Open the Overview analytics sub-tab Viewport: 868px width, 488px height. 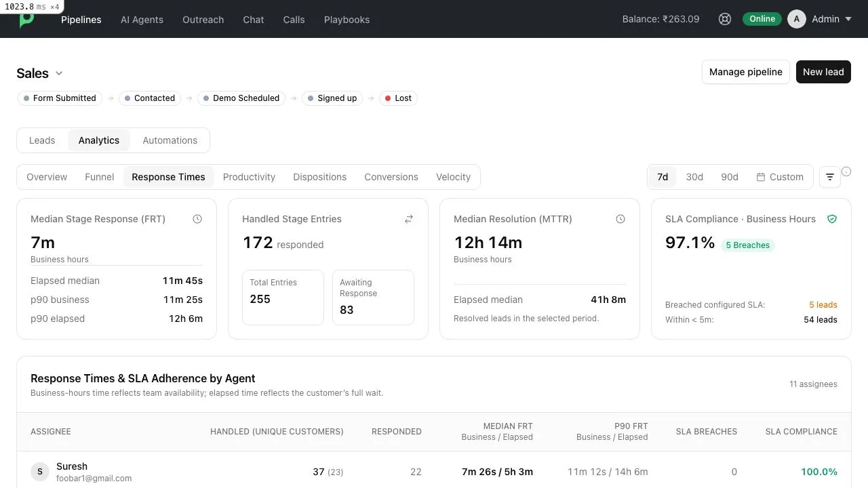(x=47, y=177)
